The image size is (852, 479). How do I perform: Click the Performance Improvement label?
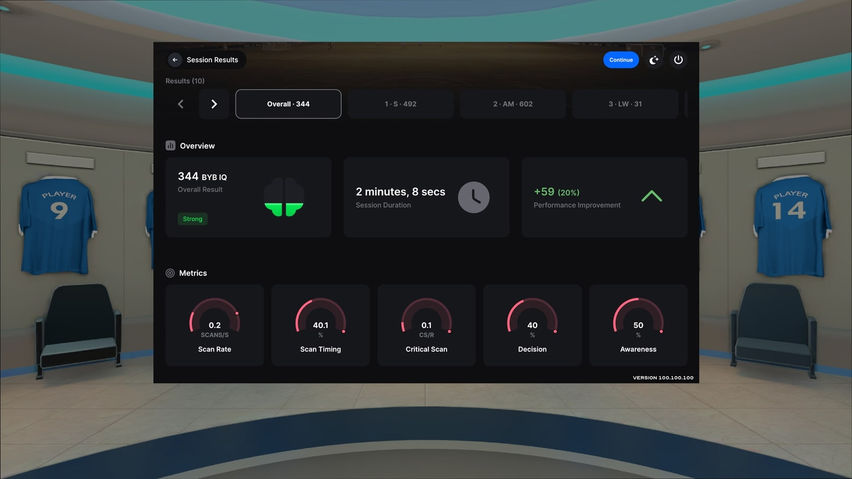(577, 205)
